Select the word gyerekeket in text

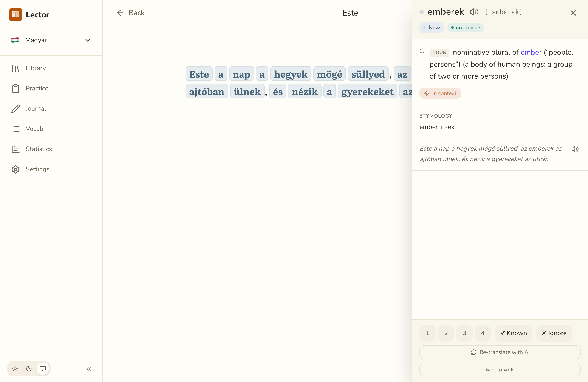pos(367,91)
